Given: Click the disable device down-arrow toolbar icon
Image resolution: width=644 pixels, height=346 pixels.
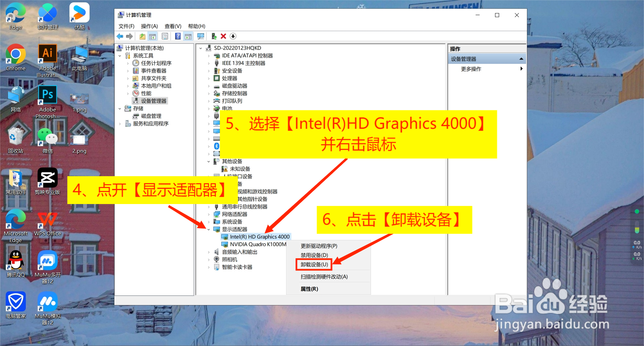Looking at the screenshot, I should click(x=233, y=36).
